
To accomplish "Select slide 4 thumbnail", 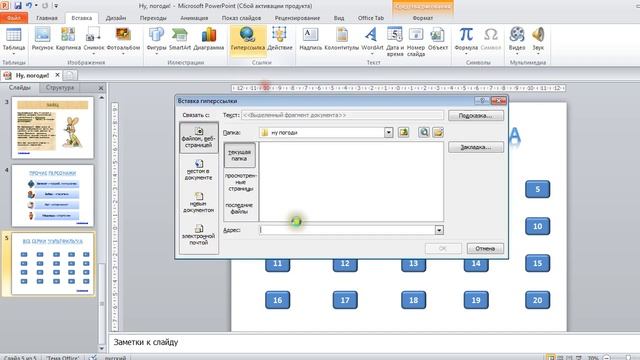I will [x=53, y=196].
